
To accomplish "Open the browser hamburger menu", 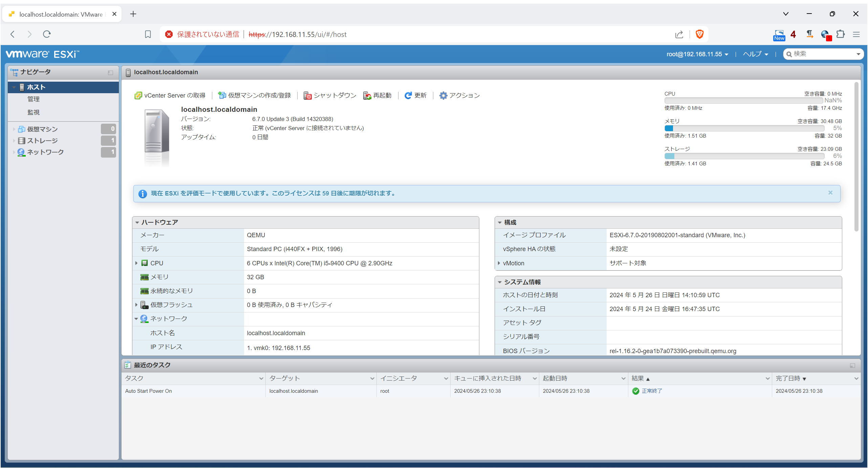I will (x=856, y=34).
